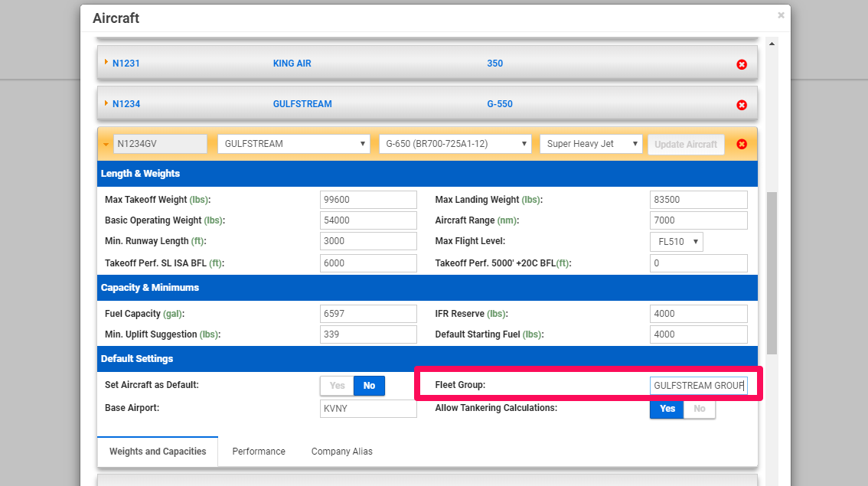Image resolution: width=868 pixels, height=486 pixels.
Task: Open the Company Alias tab
Action: pos(341,452)
